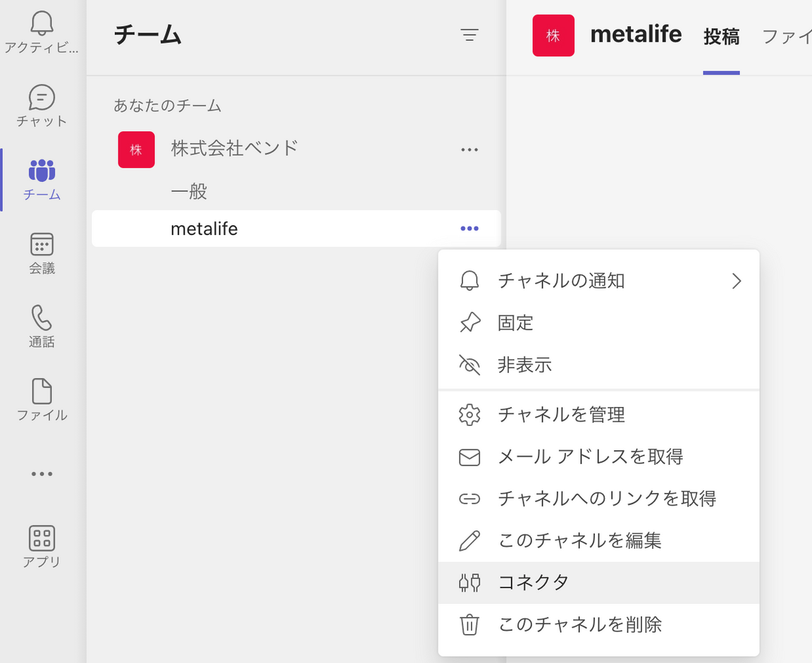
Task: Open チャネルの通知 submenu
Action: pos(598,281)
